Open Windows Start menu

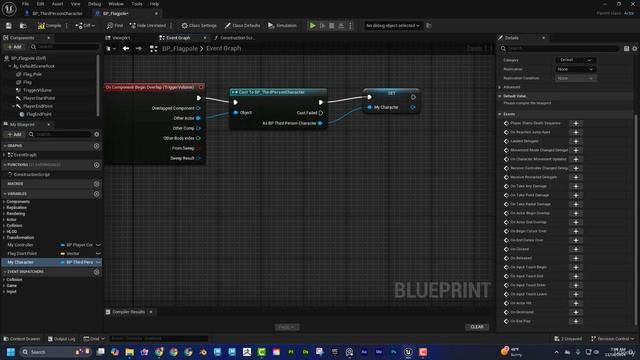click(x=11, y=352)
